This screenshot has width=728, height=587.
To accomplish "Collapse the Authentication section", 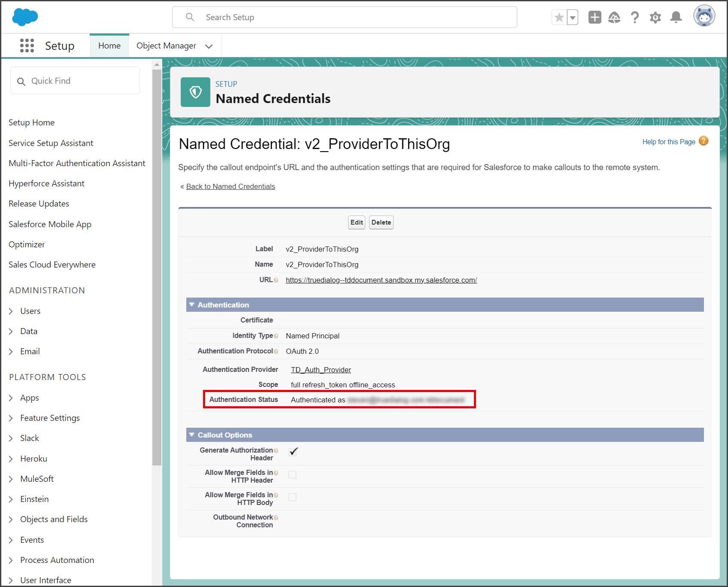I will pos(192,304).
